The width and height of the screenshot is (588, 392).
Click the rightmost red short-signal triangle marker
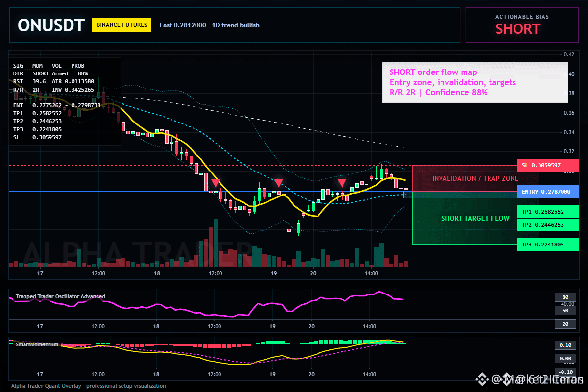(342, 183)
